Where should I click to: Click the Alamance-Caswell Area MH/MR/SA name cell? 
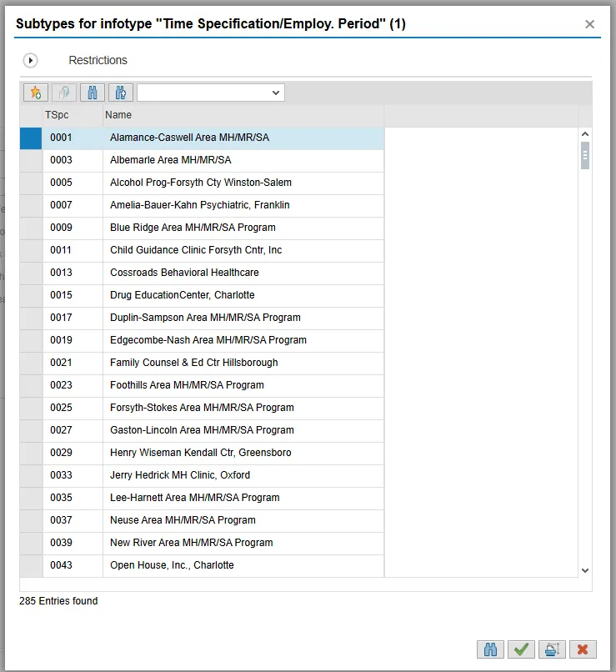[243, 138]
